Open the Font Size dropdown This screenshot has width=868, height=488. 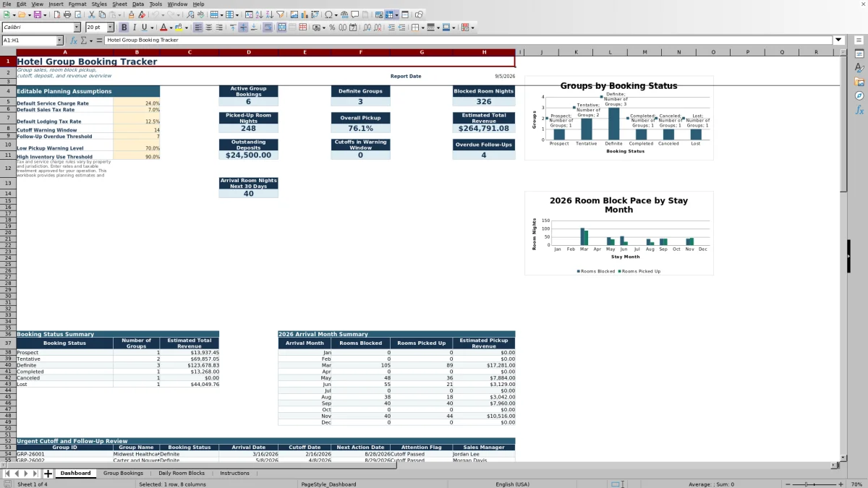(x=111, y=27)
